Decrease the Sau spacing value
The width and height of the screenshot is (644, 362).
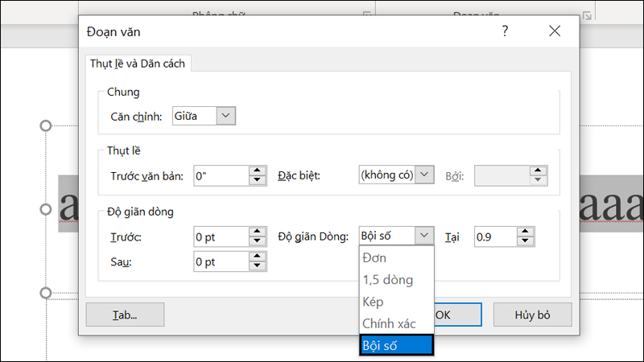(x=258, y=266)
